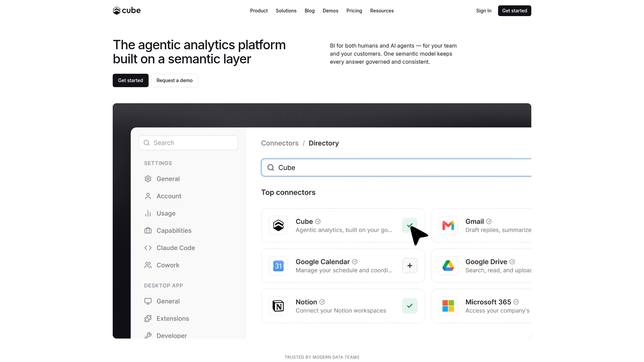
Task: Select the Extensions label in the sidebar
Action: tap(173, 318)
